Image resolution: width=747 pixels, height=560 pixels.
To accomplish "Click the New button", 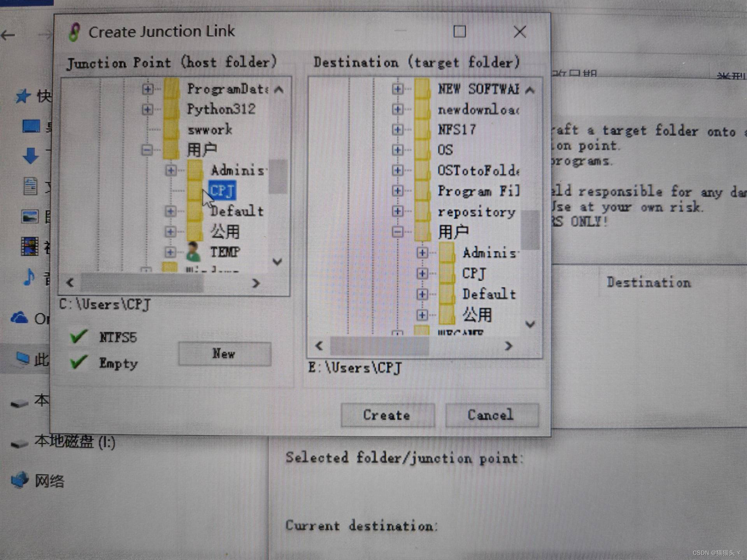I will click(x=224, y=353).
